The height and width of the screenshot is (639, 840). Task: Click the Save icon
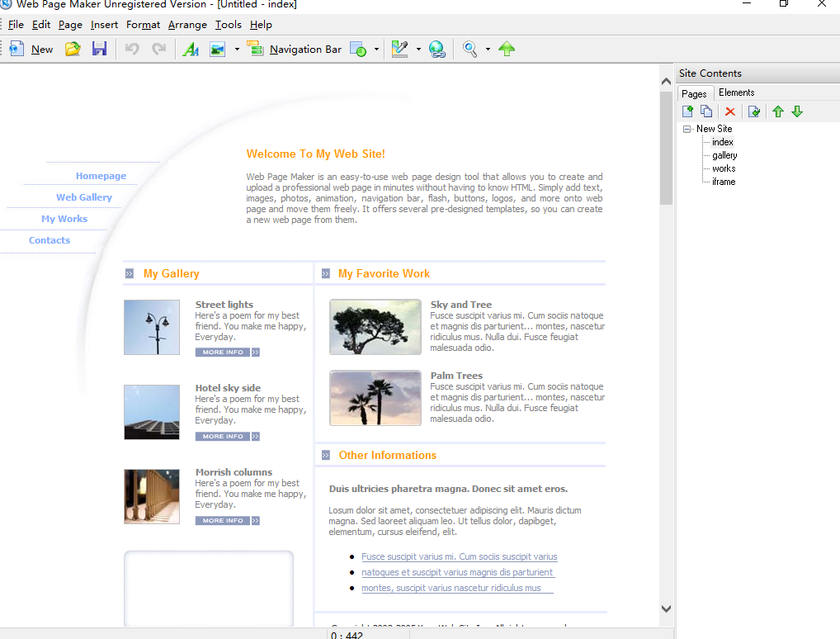point(99,49)
